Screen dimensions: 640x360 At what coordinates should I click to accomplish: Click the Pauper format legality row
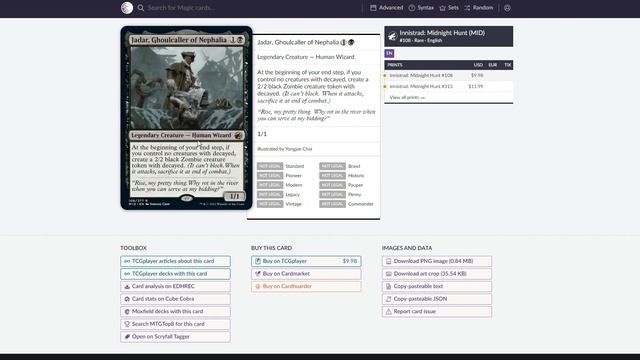click(x=341, y=185)
